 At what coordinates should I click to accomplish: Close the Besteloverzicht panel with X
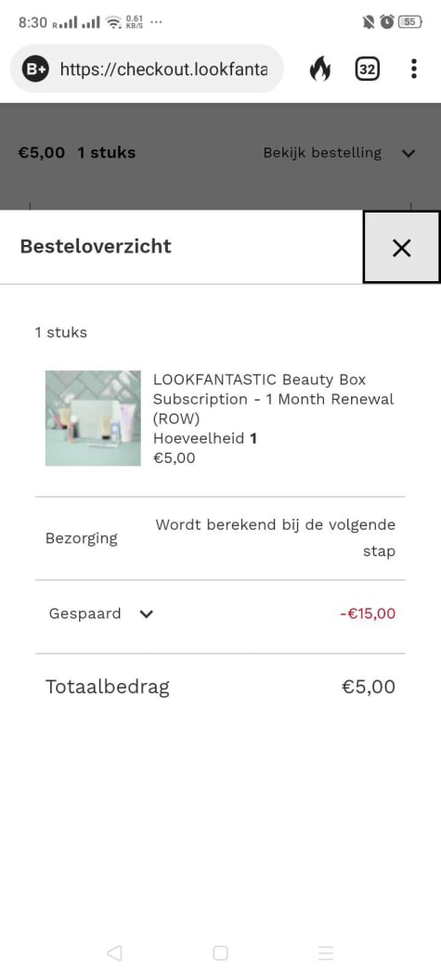coord(402,248)
